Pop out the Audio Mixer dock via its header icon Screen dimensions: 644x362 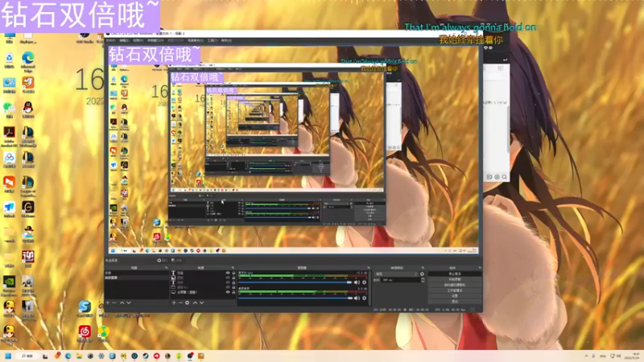click(x=369, y=268)
